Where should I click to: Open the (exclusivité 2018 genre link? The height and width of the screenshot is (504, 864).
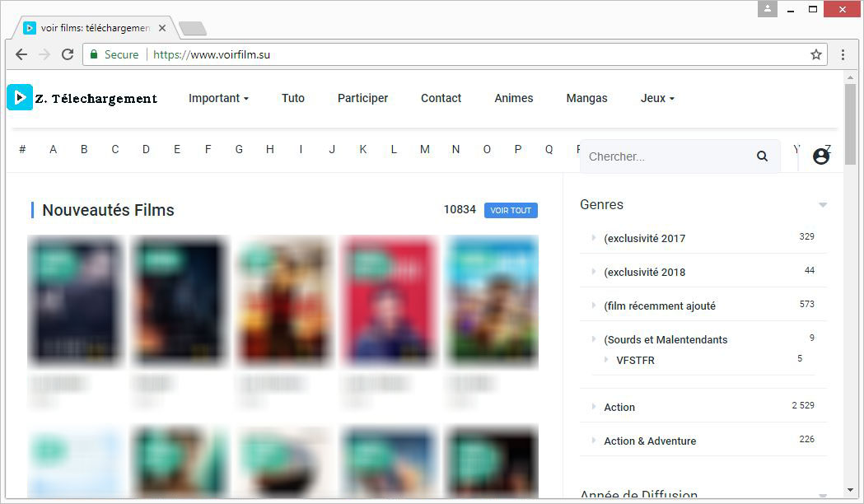coord(644,272)
